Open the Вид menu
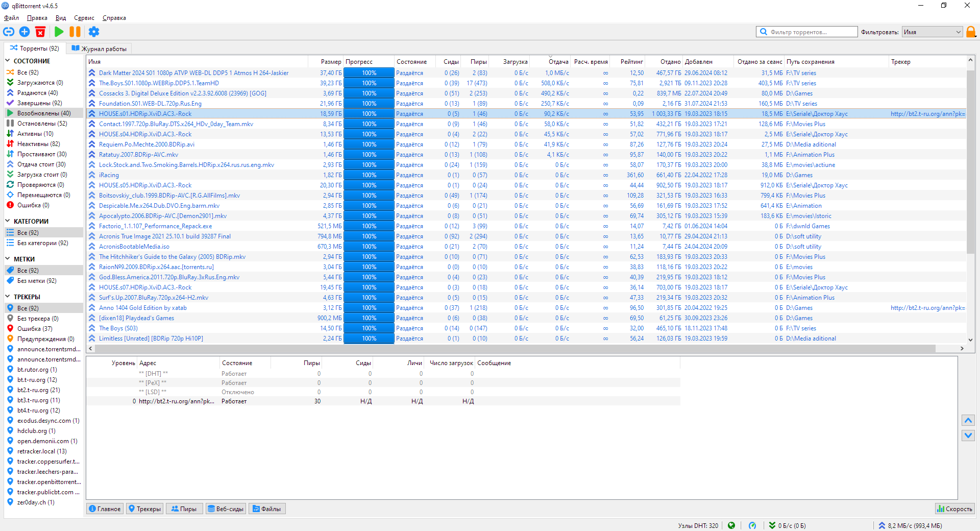 (x=61, y=18)
